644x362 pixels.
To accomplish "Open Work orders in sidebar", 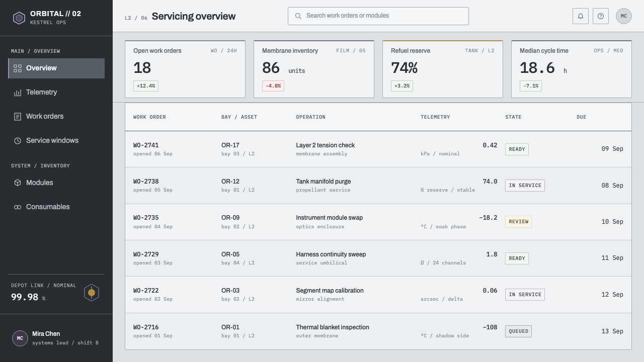I will (x=56, y=117).
